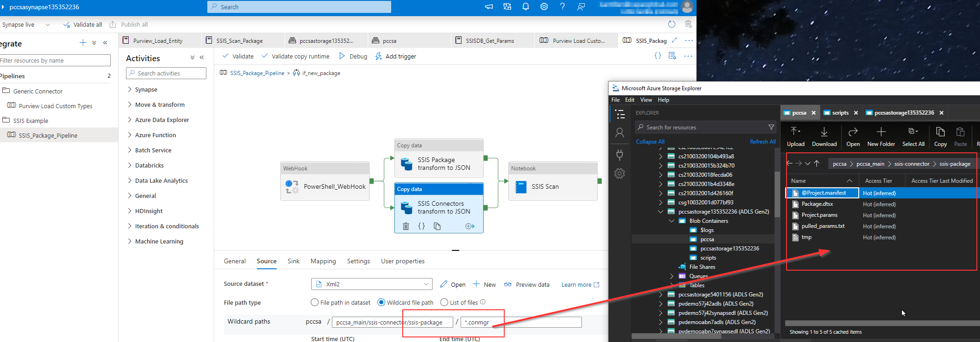Open the feedback icon in Synapse header

(x=581, y=6)
